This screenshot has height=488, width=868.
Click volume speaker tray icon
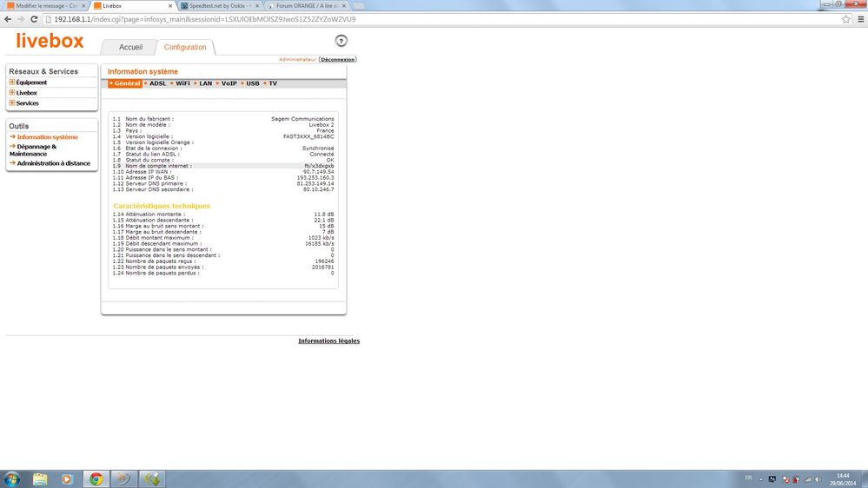tap(818, 479)
